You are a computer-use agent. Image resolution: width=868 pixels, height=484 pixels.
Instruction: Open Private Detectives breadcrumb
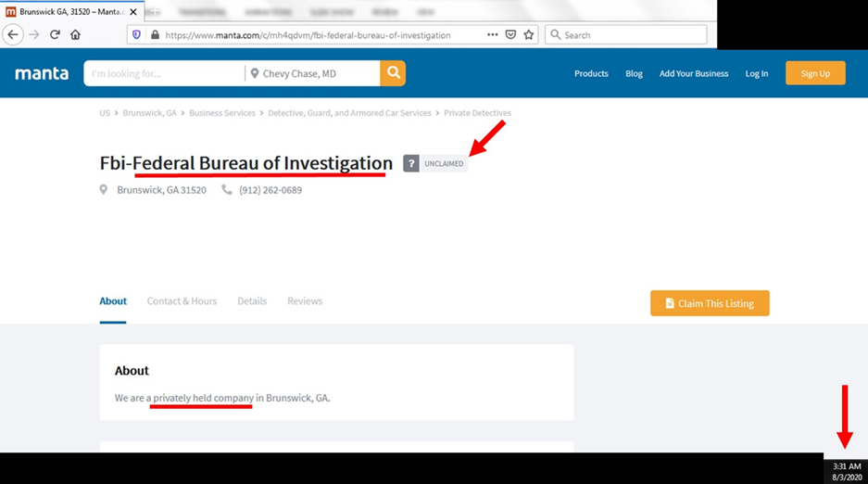pyautogui.click(x=477, y=113)
